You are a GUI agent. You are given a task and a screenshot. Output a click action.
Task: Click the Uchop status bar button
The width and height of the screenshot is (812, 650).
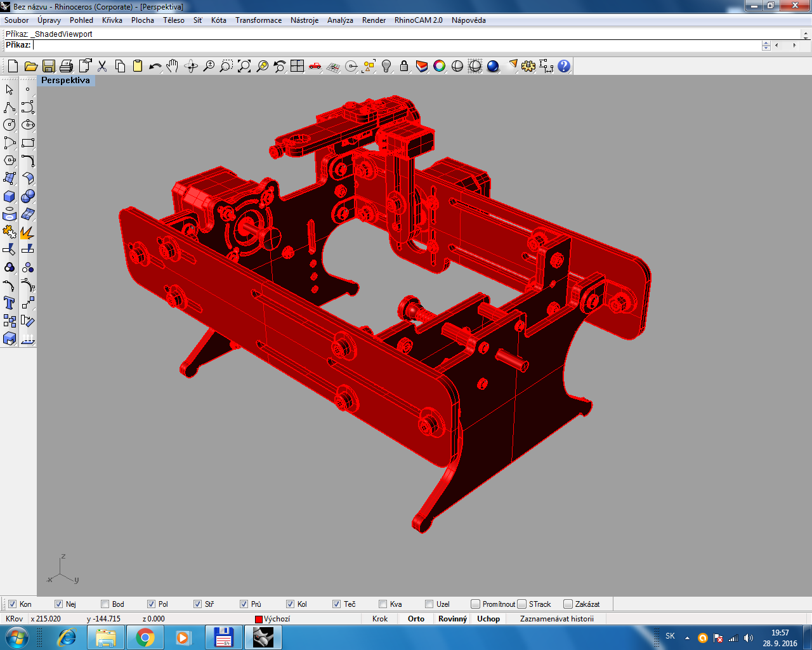(488, 619)
